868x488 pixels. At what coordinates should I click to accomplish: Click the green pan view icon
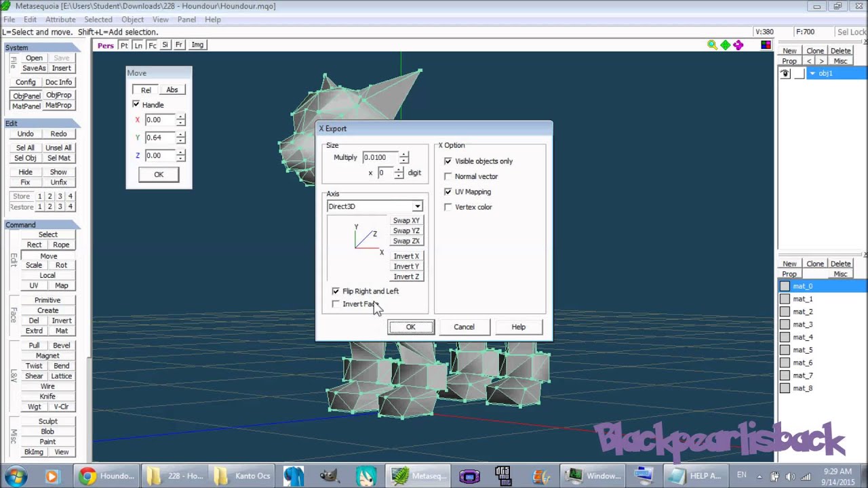(x=726, y=45)
